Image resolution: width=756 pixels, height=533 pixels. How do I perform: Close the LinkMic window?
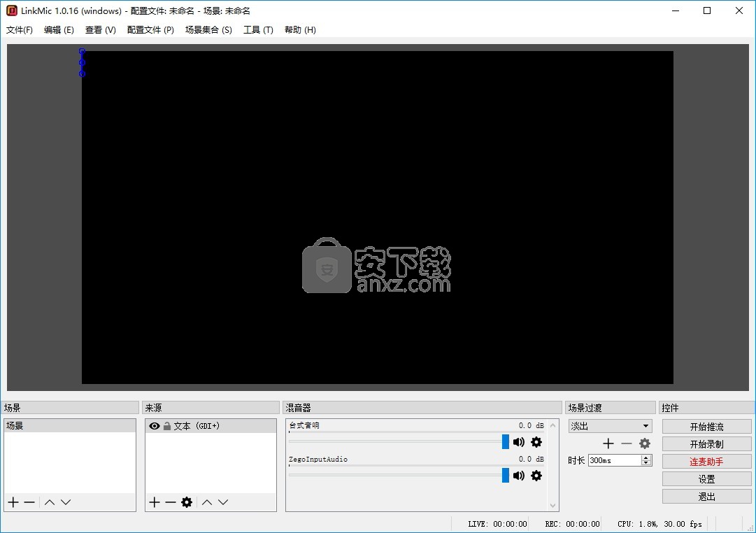[x=739, y=10]
